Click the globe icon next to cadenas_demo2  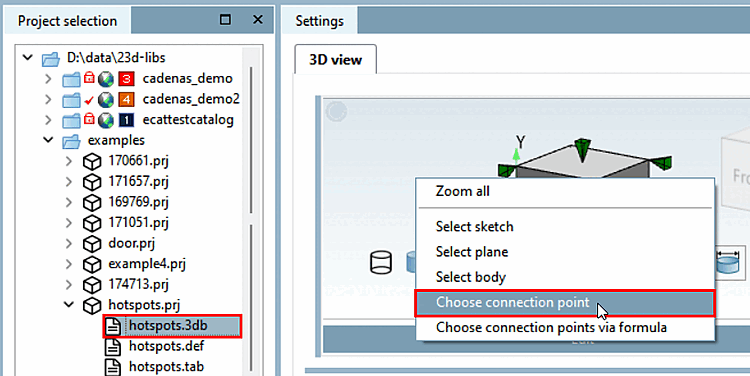click(106, 100)
